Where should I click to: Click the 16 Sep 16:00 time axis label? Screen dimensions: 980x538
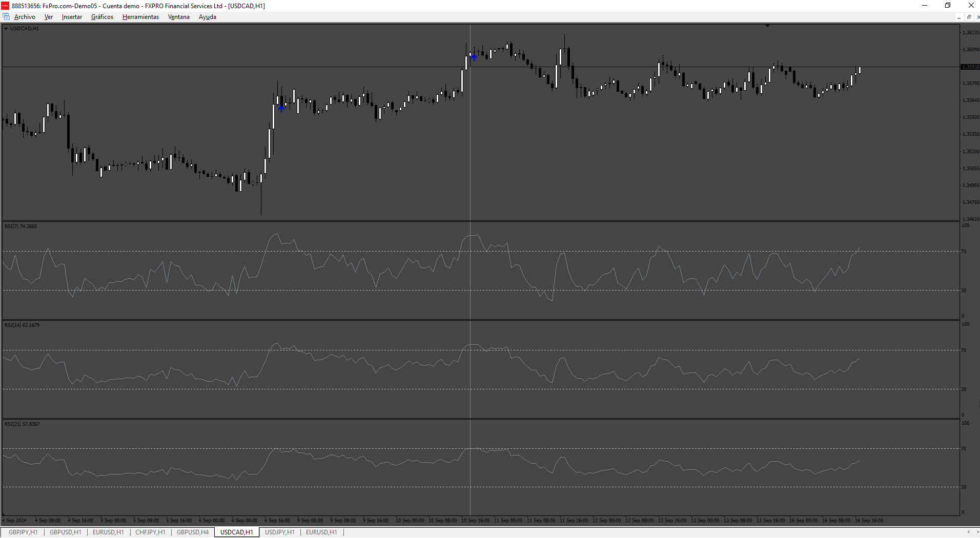tap(869, 520)
